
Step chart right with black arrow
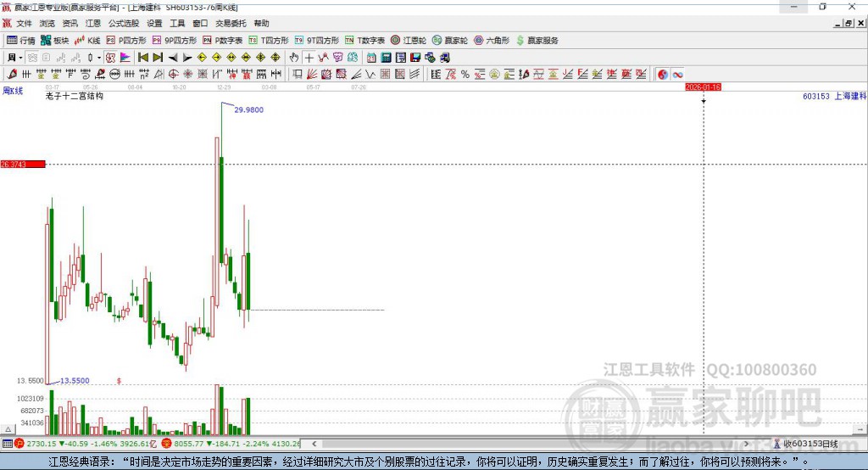tap(187, 58)
